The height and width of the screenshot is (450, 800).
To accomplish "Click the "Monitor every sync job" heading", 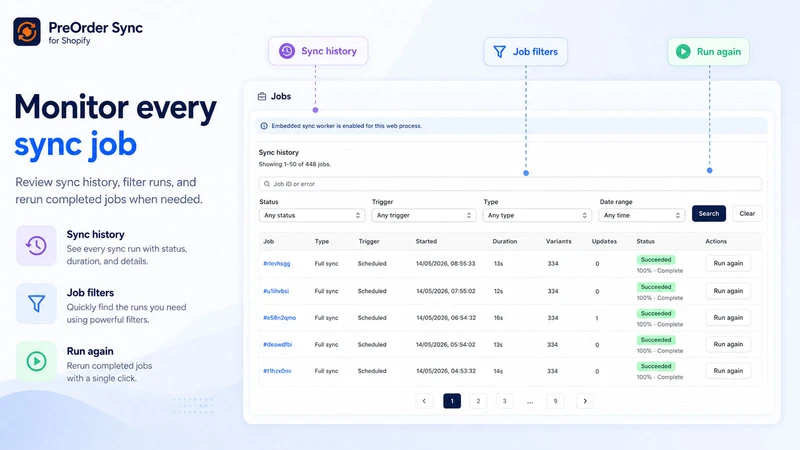I will [115, 126].
